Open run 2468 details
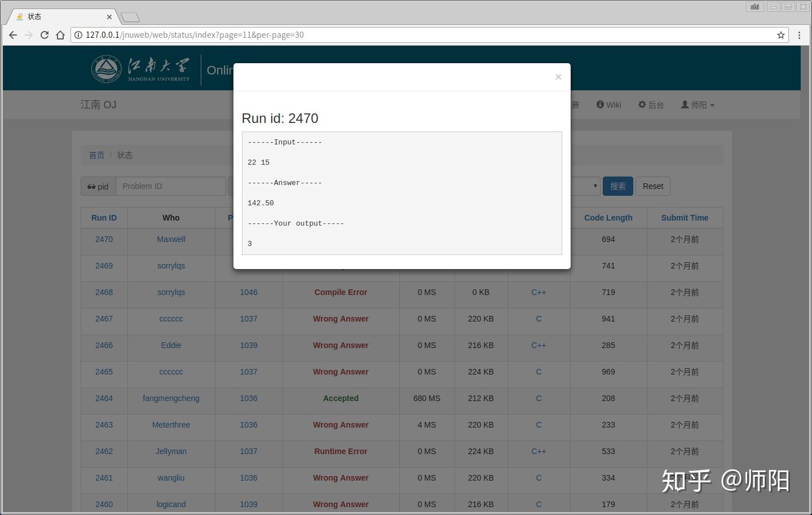The height and width of the screenshot is (515, 812). (104, 292)
